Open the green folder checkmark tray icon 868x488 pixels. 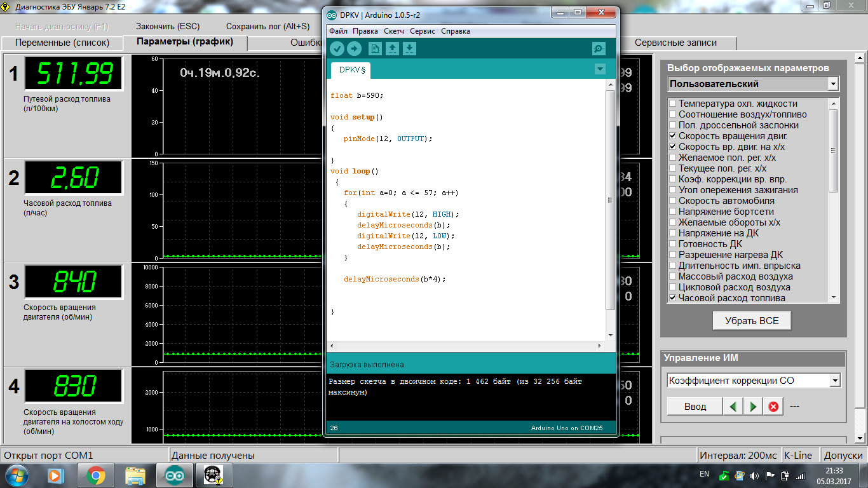(724, 475)
